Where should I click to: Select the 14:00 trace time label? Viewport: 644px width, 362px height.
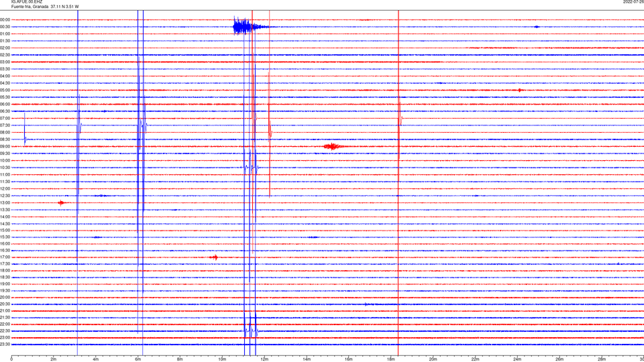(5, 217)
